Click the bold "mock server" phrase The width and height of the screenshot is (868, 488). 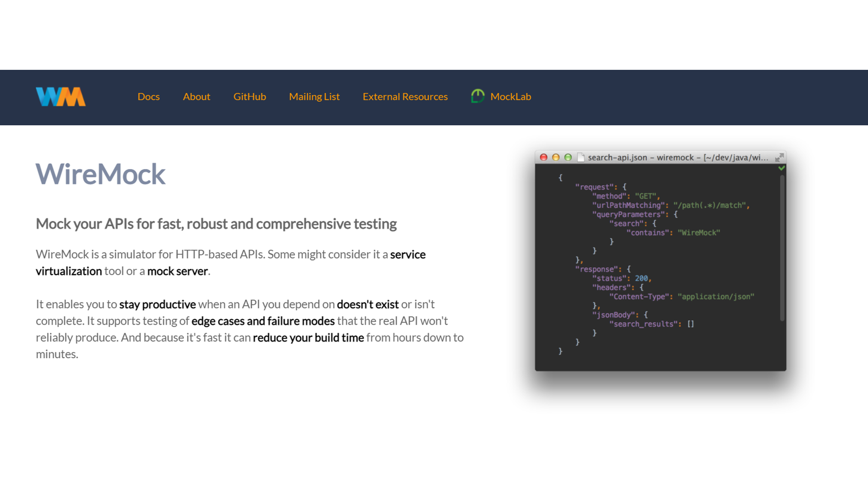(x=177, y=272)
